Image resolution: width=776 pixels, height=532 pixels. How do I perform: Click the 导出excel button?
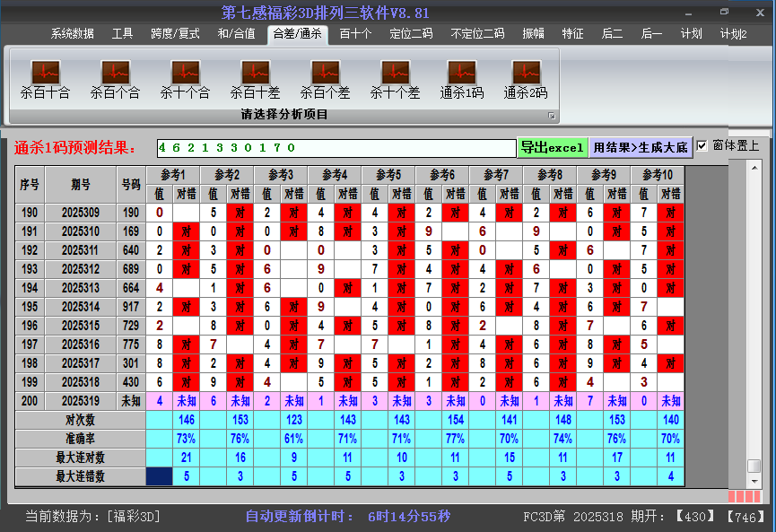(x=552, y=147)
